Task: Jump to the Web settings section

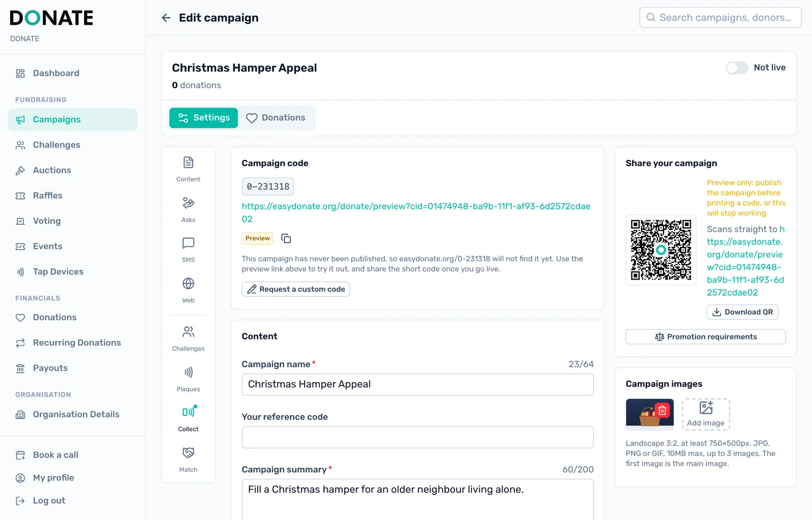Action: coord(188,290)
